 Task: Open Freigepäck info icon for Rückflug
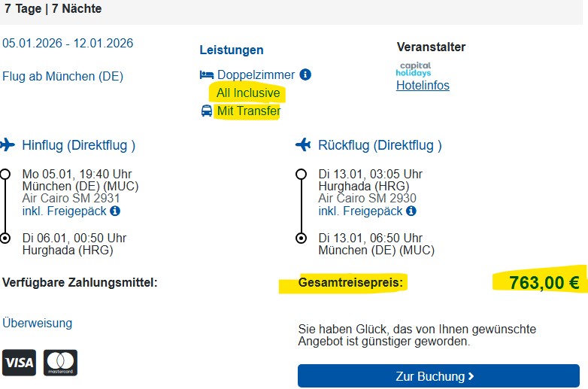click(411, 211)
